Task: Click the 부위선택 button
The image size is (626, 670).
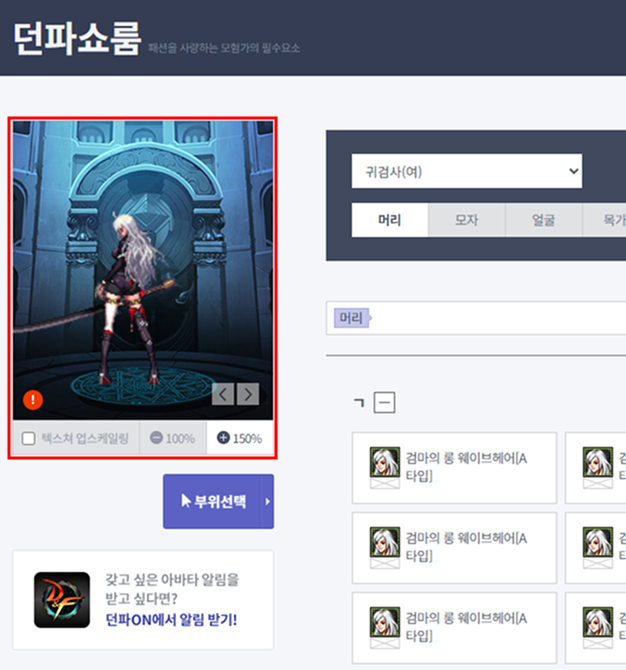Action: coord(212,501)
